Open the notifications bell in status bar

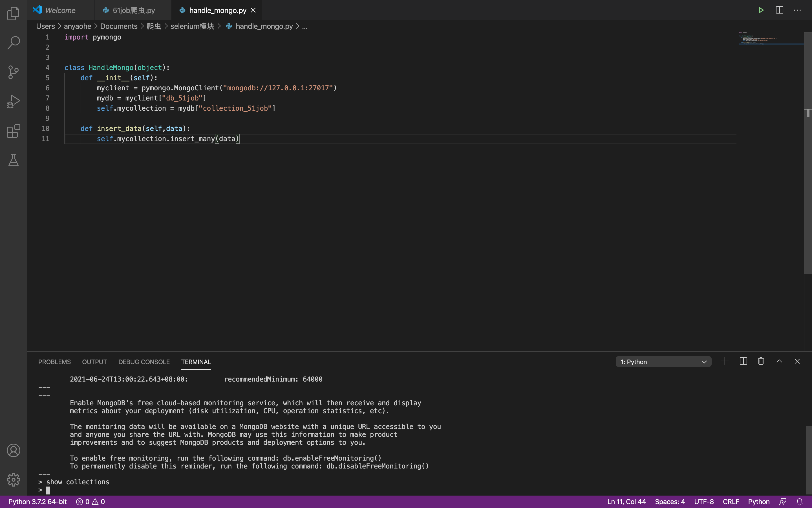click(800, 502)
